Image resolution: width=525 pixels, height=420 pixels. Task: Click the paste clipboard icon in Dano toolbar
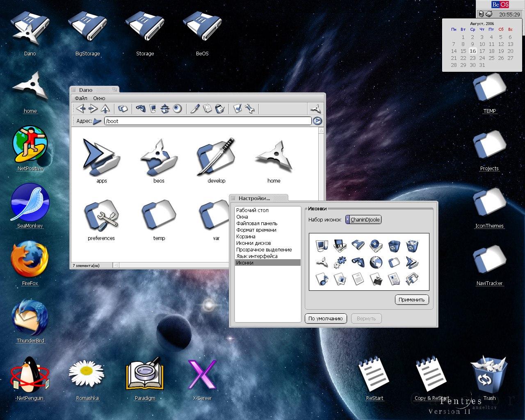pyautogui.click(x=219, y=109)
